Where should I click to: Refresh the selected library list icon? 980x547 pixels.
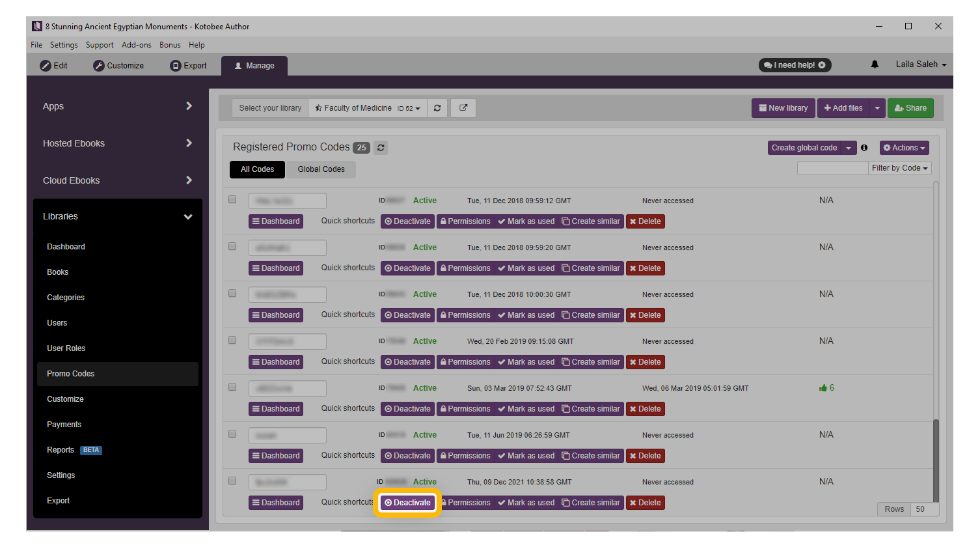pos(437,108)
